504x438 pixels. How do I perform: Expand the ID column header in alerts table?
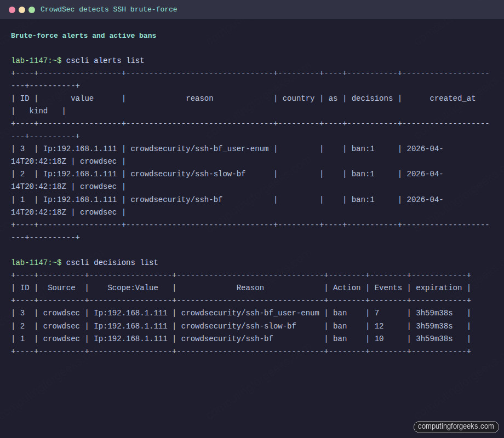tap(25, 98)
